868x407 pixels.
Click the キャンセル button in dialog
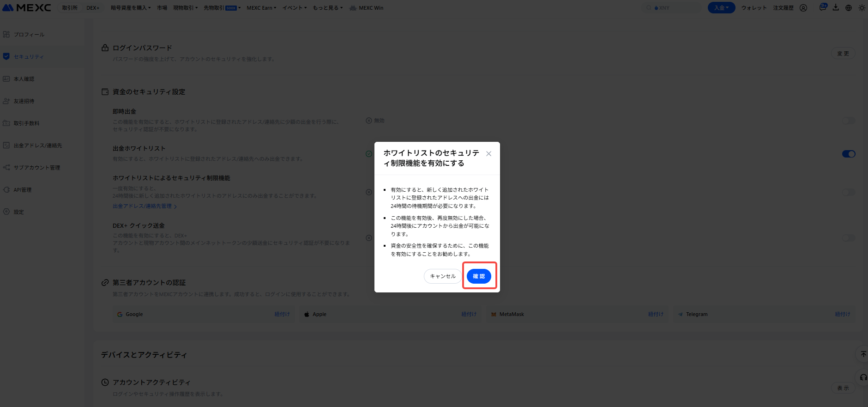tap(442, 276)
